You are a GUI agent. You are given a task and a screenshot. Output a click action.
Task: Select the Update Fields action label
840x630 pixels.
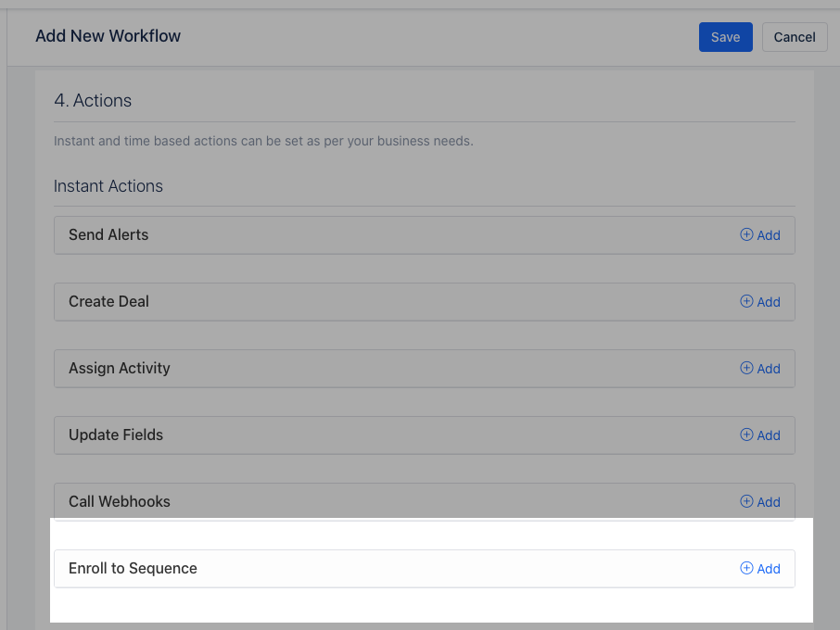[x=116, y=435]
